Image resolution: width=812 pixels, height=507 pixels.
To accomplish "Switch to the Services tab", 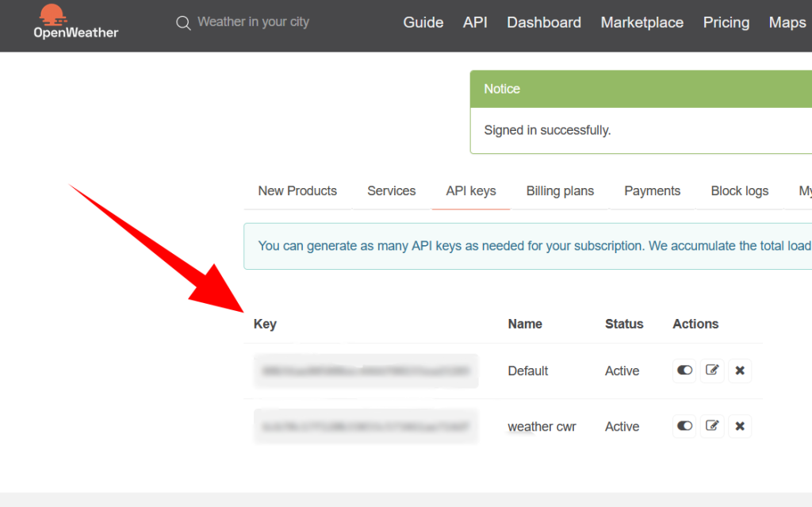I will [391, 191].
